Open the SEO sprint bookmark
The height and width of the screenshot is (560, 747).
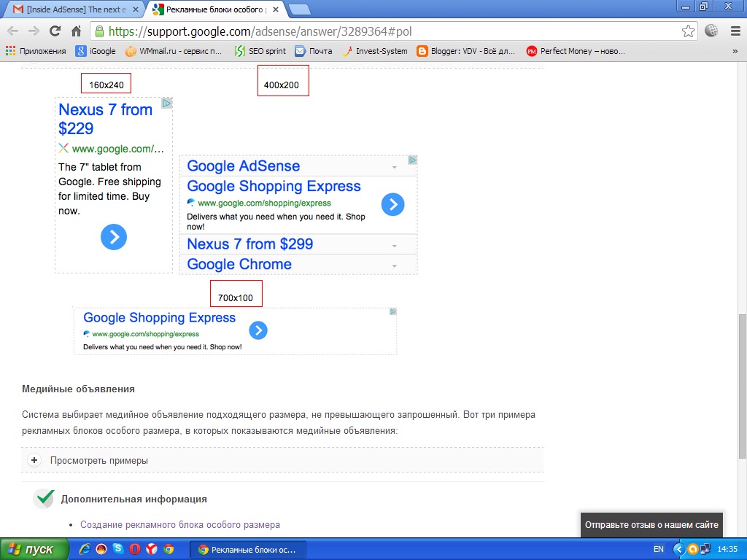[260, 51]
